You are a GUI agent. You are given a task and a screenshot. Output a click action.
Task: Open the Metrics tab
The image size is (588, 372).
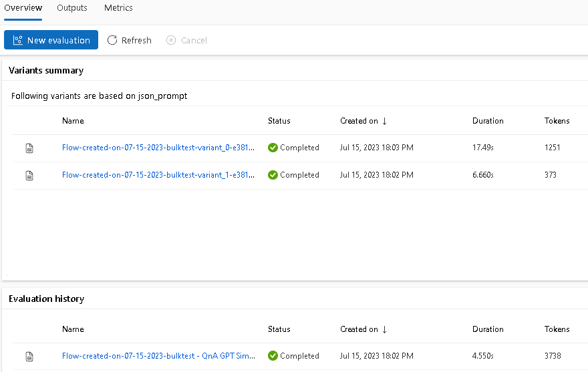point(118,8)
